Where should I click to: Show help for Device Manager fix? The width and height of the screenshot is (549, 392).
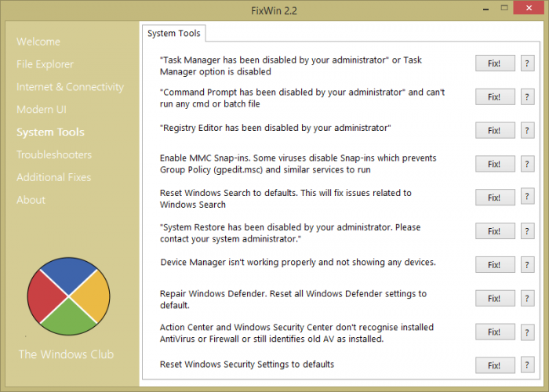[x=527, y=265]
